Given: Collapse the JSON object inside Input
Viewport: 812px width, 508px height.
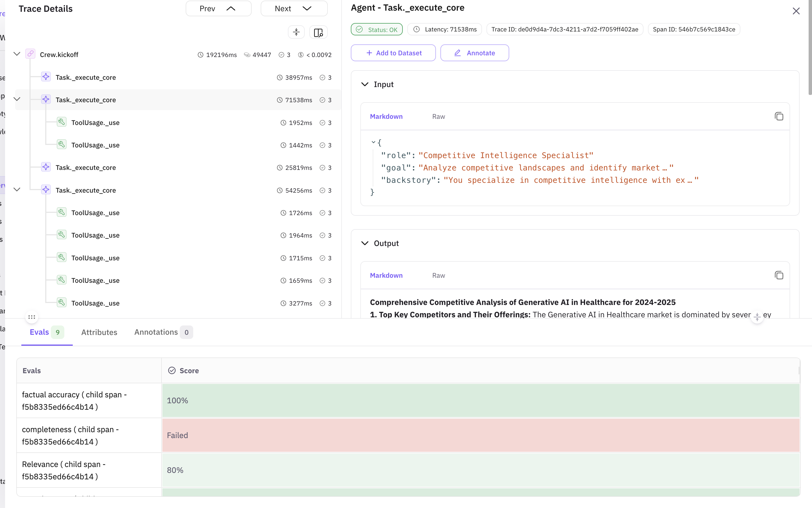Looking at the screenshot, I should point(373,142).
